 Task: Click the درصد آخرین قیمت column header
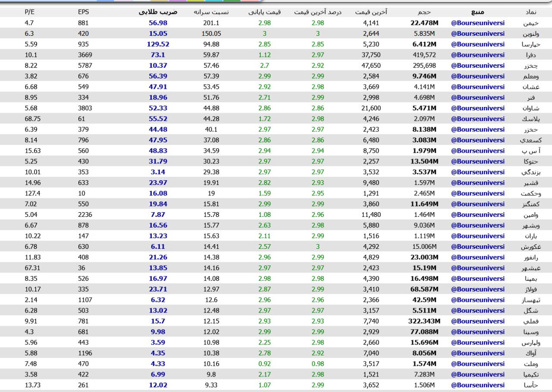point(318,12)
